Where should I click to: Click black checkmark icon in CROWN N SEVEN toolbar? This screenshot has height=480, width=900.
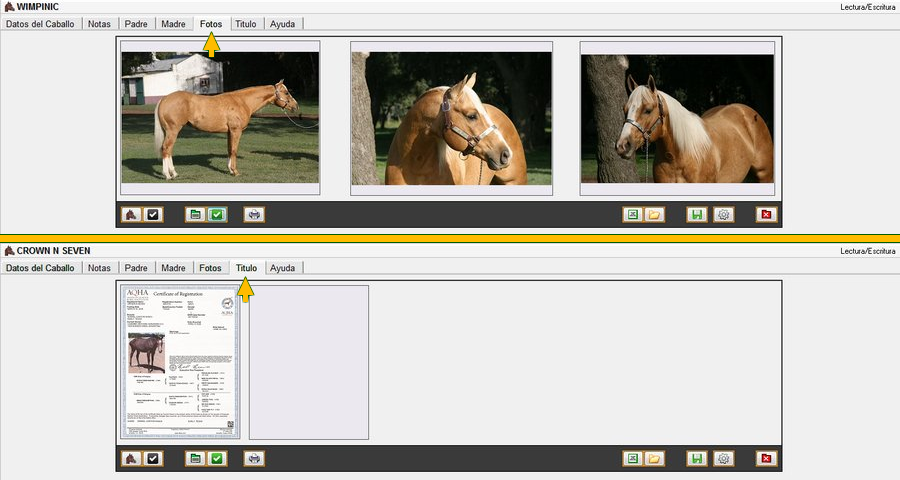(x=153, y=459)
